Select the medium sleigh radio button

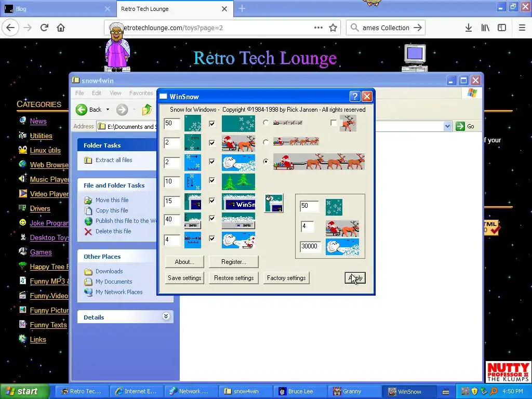(x=266, y=142)
